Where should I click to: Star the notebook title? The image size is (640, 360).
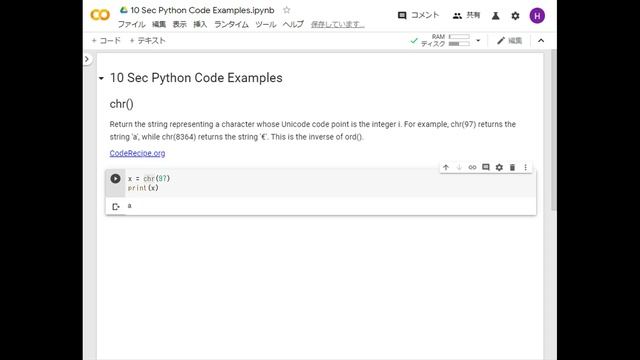pyautogui.click(x=287, y=10)
